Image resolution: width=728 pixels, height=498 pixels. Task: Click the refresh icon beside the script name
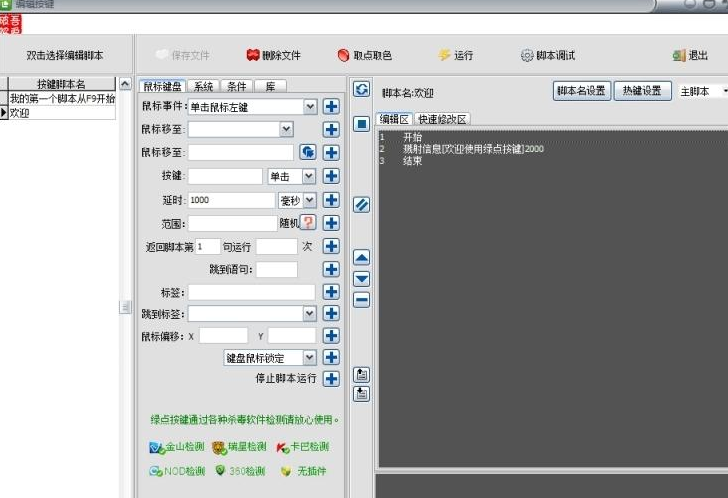click(x=361, y=89)
